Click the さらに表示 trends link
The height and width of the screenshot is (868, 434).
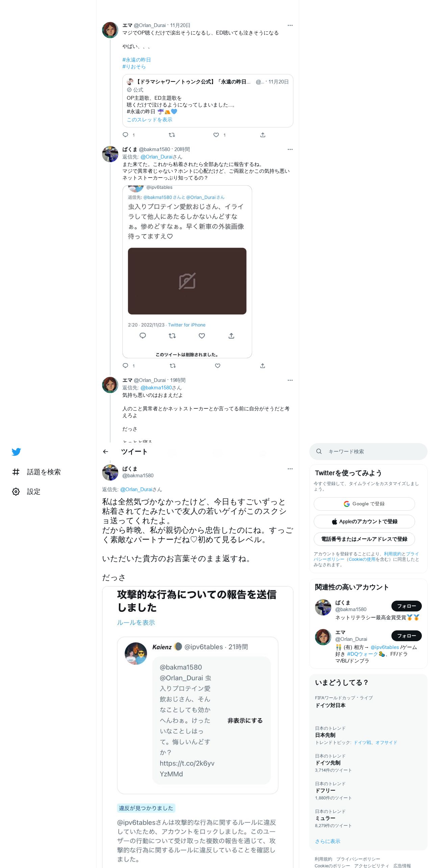tap(328, 841)
